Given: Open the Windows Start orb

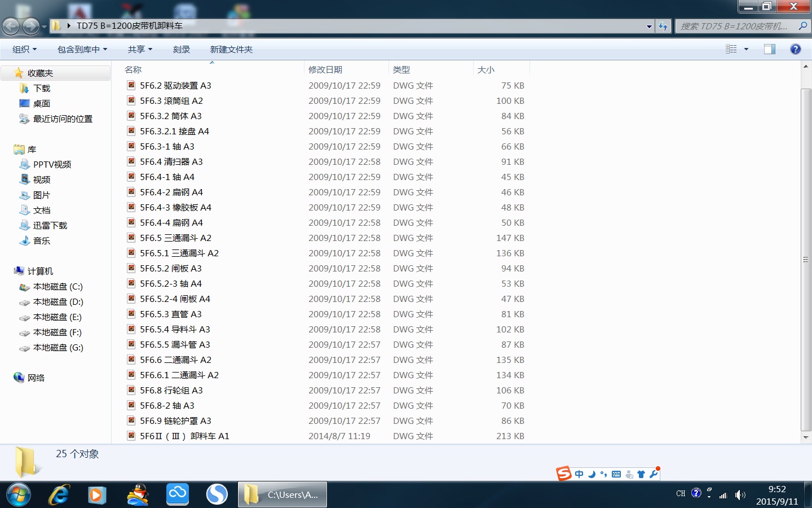Looking at the screenshot, I should 18,495.
